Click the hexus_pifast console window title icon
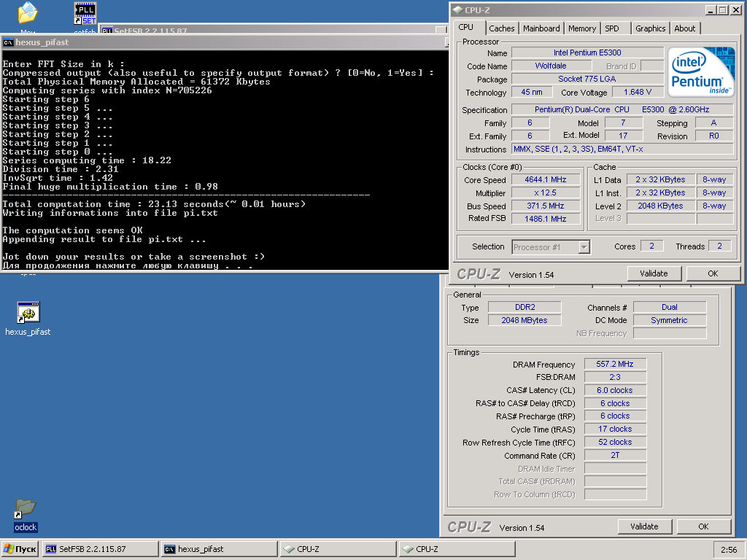The height and width of the screenshot is (560, 747). point(8,42)
